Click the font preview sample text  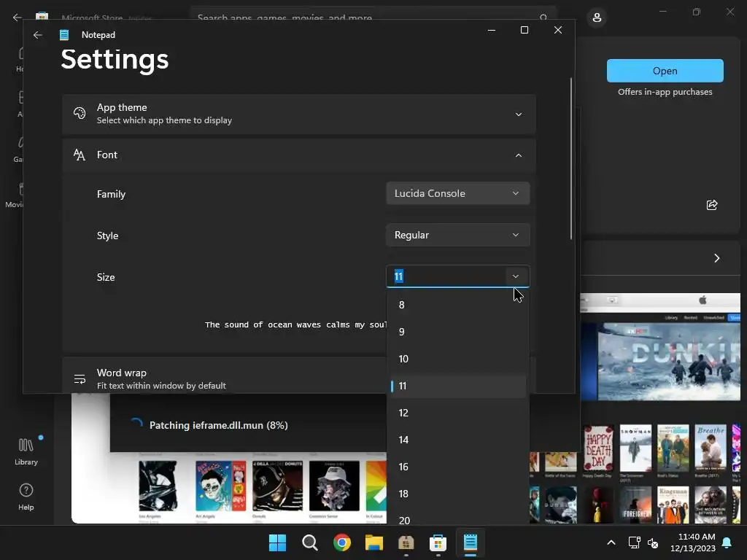[x=295, y=324]
